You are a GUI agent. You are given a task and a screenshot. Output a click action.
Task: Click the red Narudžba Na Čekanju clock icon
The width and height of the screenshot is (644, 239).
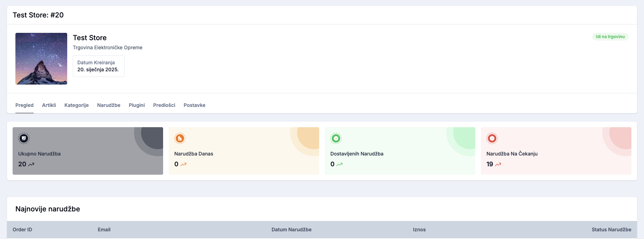492,138
